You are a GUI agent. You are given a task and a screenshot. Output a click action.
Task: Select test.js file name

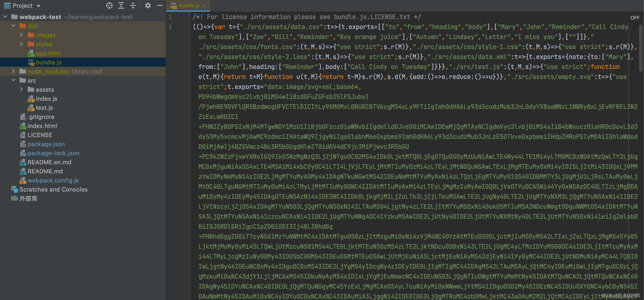pyautogui.click(x=44, y=108)
